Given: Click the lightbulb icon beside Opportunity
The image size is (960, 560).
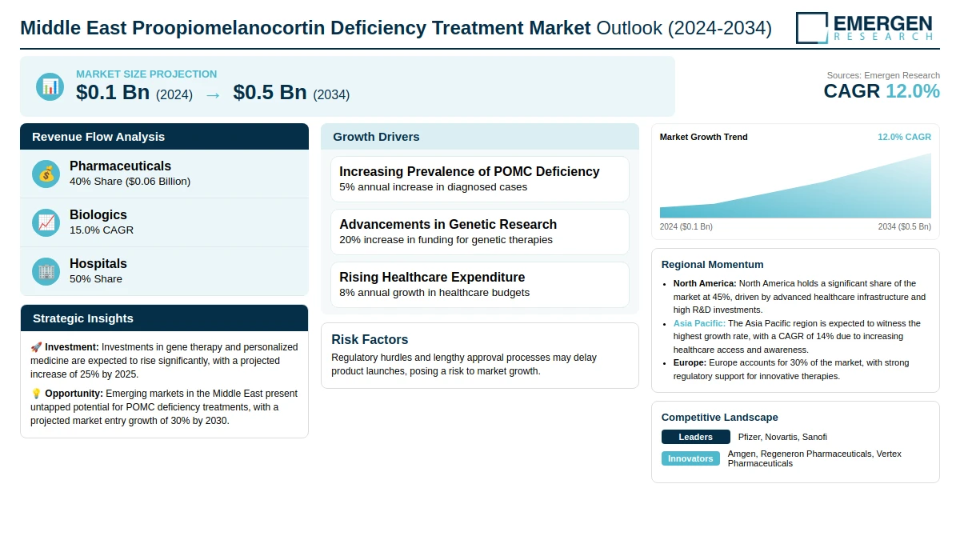Looking at the screenshot, I should pos(36,394).
